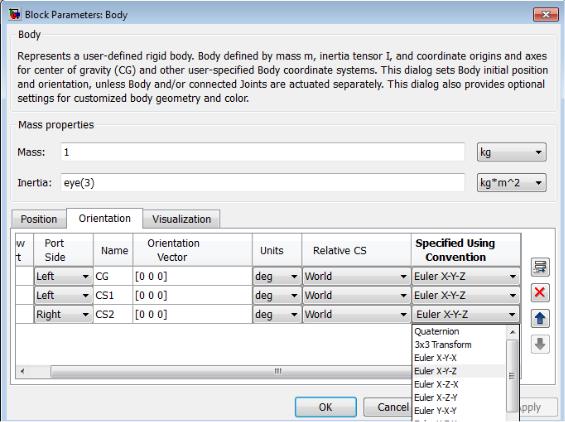Image resolution: width=565 pixels, height=422 pixels.
Task: Open the Visualization tab
Action: [x=181, y=219]
